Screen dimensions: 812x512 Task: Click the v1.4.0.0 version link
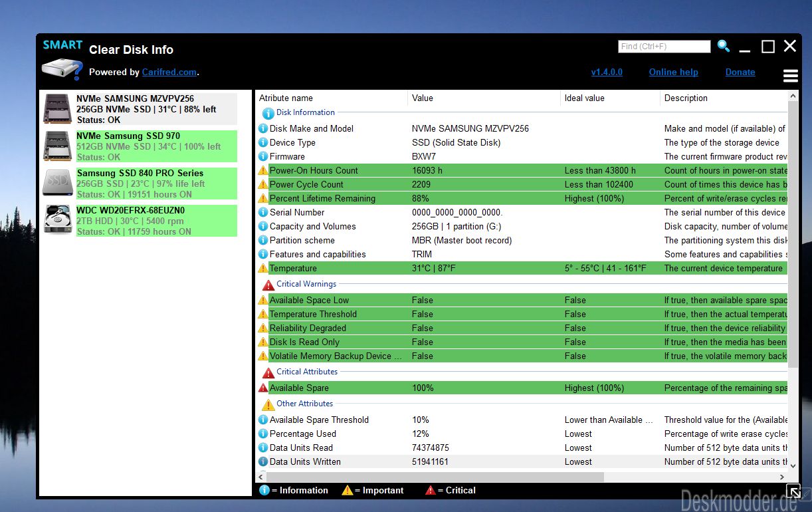(x=607, y=72)
